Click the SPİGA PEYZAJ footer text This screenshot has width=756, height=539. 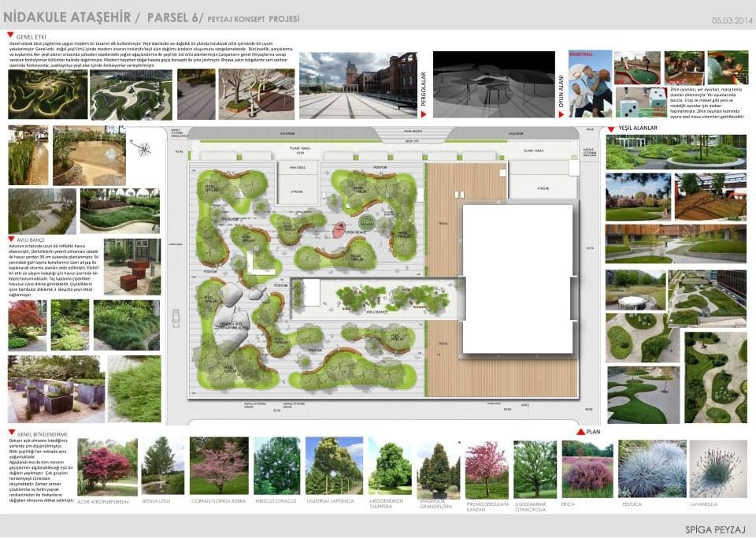pos(713,527)
